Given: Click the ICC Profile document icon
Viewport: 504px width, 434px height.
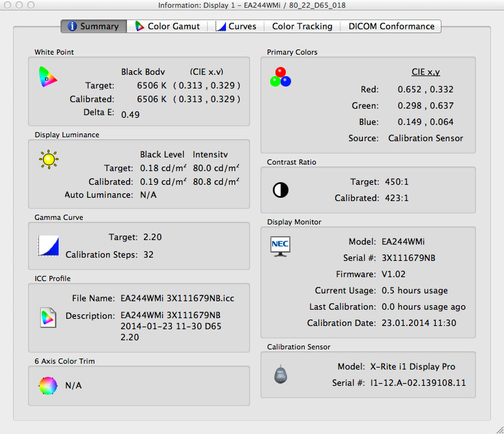Looking at the screenshot, I should coord(48,318).
